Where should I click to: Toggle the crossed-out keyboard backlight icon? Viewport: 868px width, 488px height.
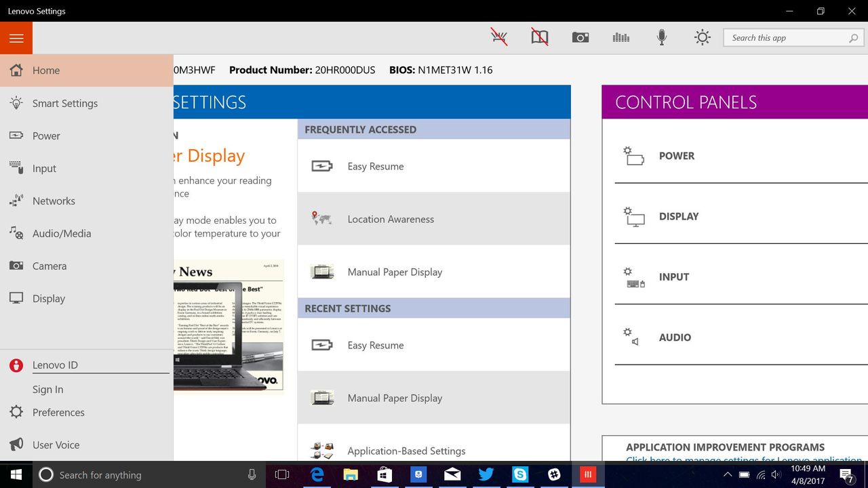499,37
